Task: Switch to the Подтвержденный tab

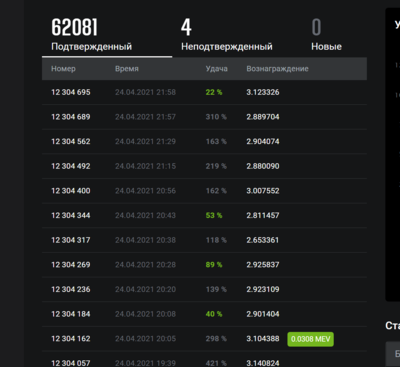Action: (x=107, y=35)
